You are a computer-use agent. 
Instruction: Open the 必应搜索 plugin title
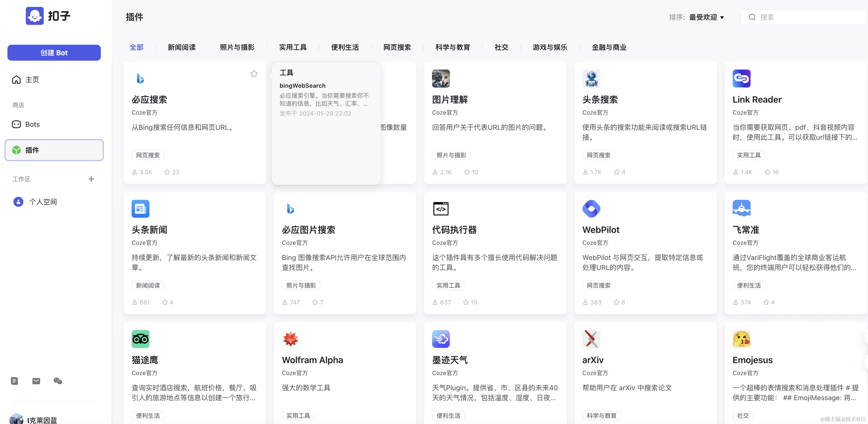coord(149,99)
